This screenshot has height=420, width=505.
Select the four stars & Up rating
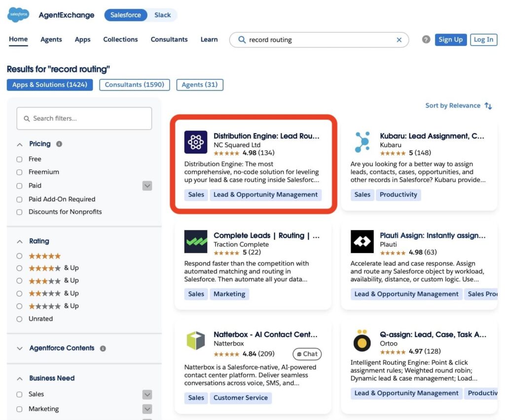coord(19,268)
